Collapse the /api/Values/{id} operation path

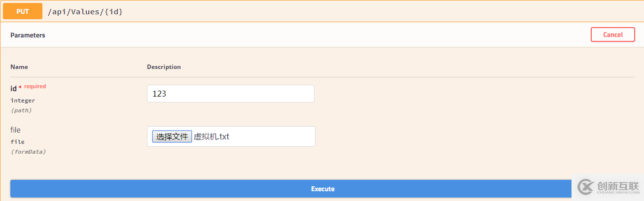point(85,11)
